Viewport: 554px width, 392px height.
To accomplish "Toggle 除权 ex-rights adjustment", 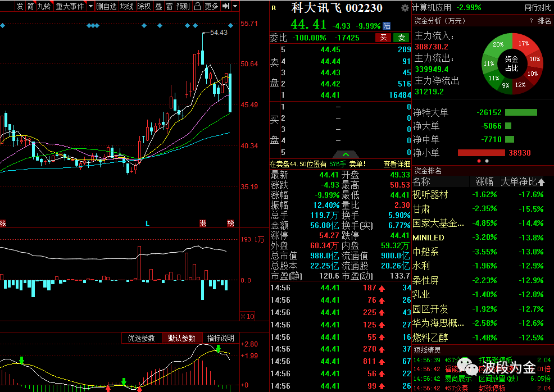I will (x=144, y=6).
